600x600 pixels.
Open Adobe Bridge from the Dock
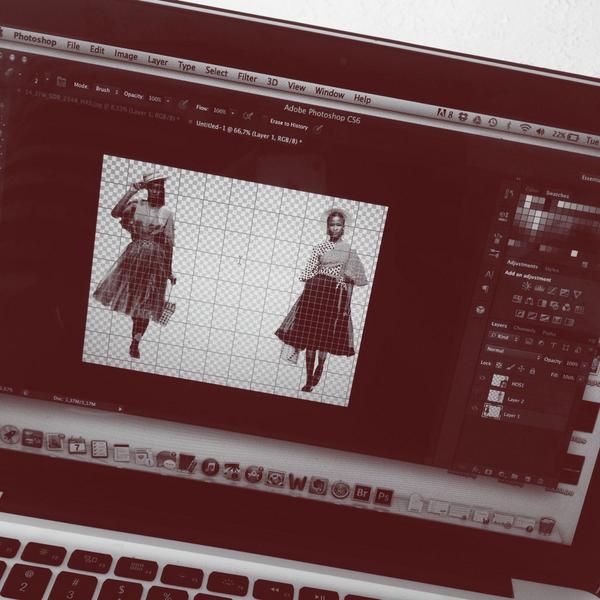362,492
